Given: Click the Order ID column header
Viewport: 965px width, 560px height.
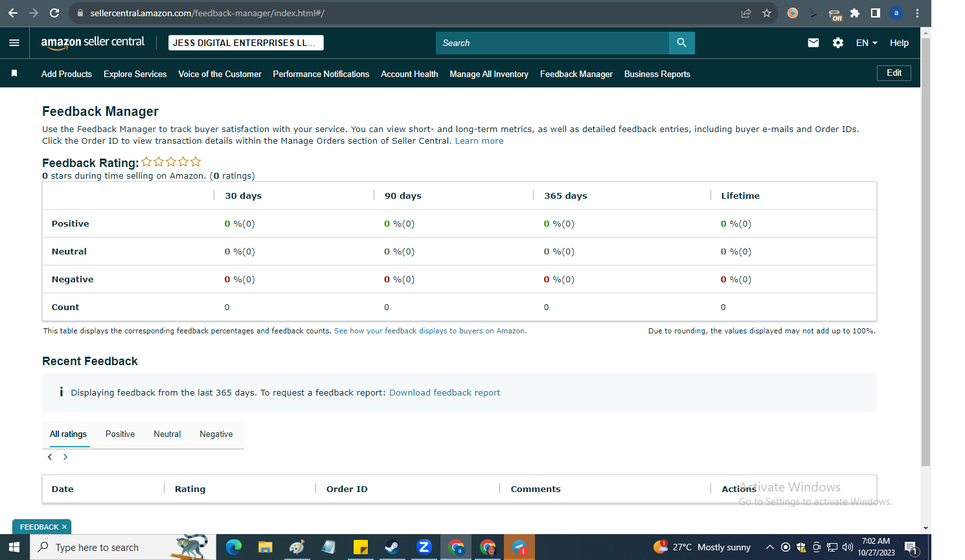Looking at the screenshot, I should click(x=347, y=489).
